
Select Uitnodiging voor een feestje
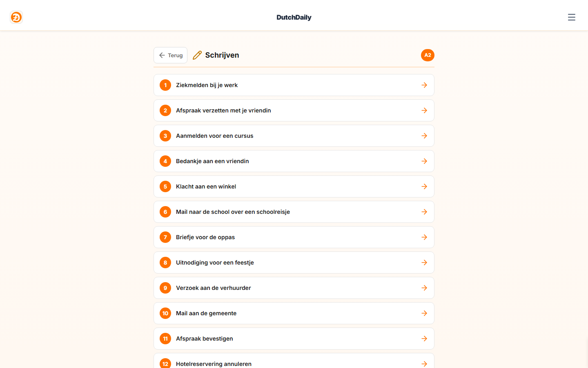[x=294, y=263]
